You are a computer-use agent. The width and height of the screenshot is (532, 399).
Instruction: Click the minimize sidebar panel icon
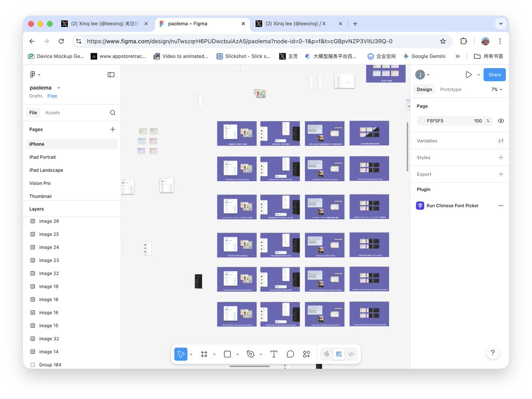tap(111, 74)
